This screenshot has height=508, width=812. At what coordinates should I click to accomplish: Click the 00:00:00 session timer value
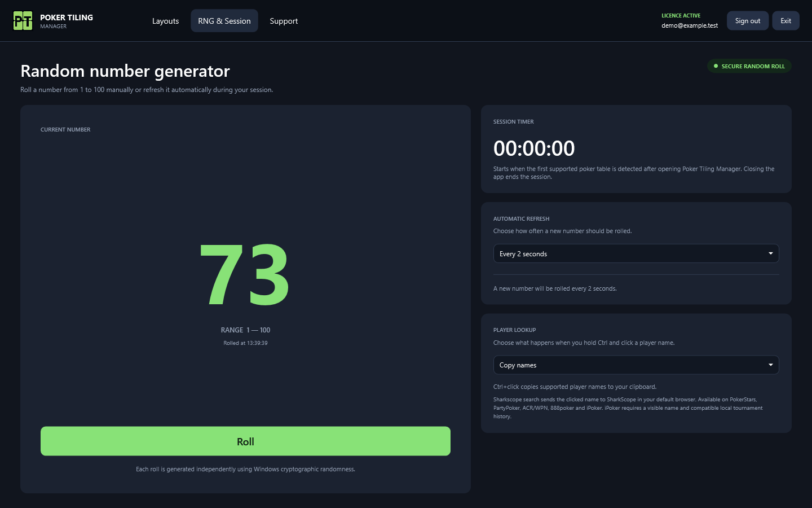534,148
